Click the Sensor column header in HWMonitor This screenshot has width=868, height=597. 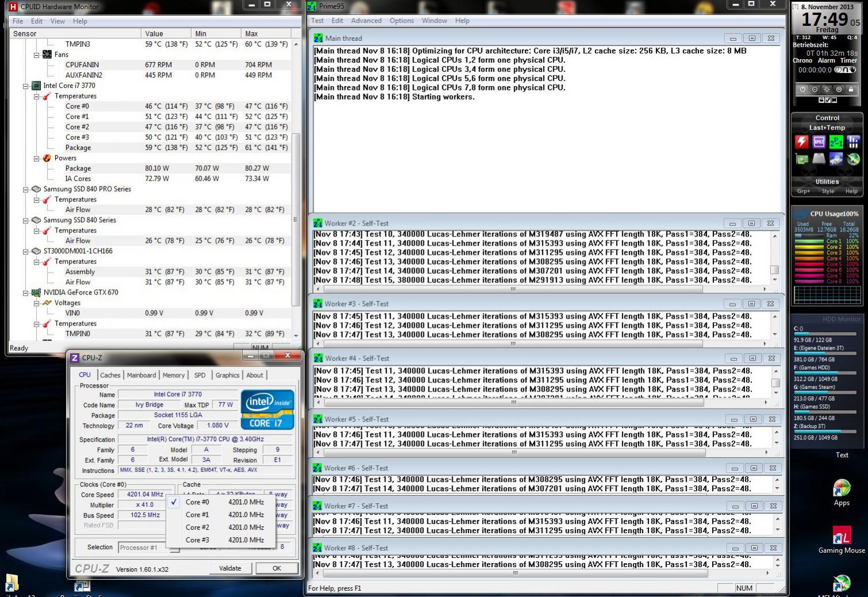[x=75, y=33]
